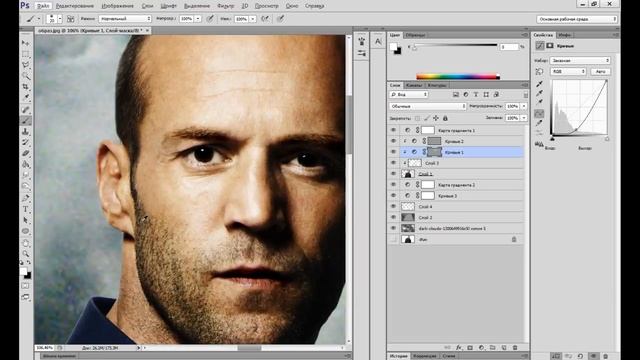Open layer fill dropdown arrow
Screen dimensions: 640x360
[x=524, y=118]
